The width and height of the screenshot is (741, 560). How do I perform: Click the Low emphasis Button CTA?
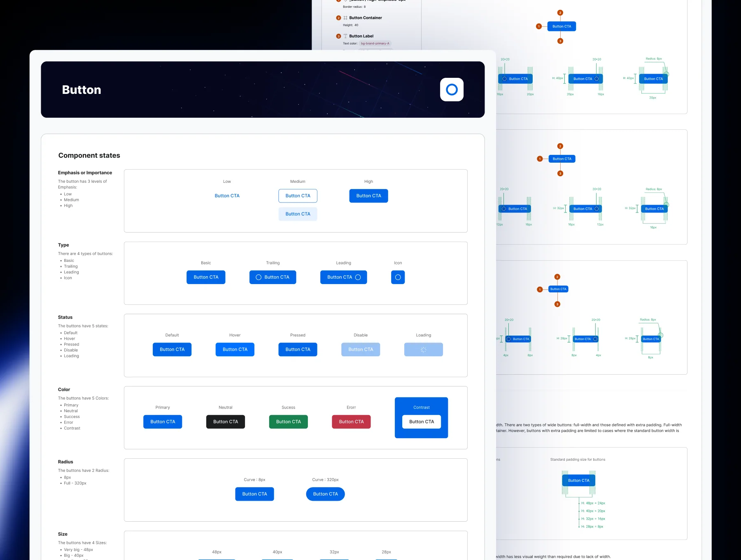pos(227,196)
